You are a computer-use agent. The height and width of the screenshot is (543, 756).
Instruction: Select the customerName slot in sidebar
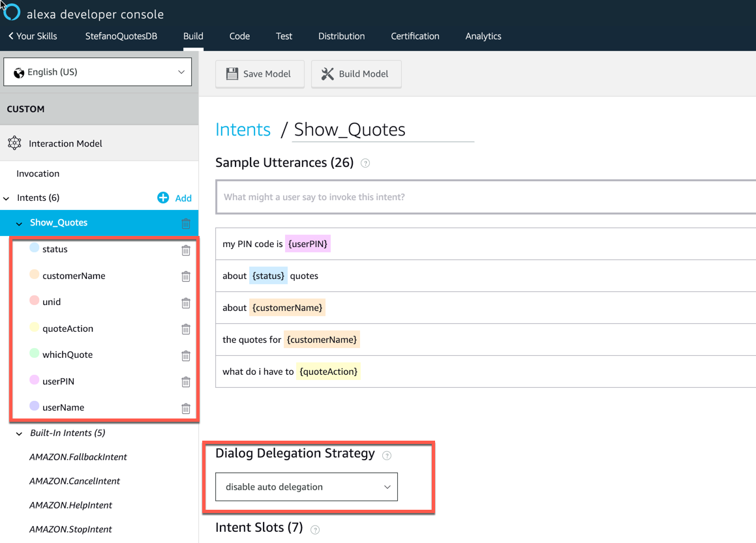tap(74, 276)
